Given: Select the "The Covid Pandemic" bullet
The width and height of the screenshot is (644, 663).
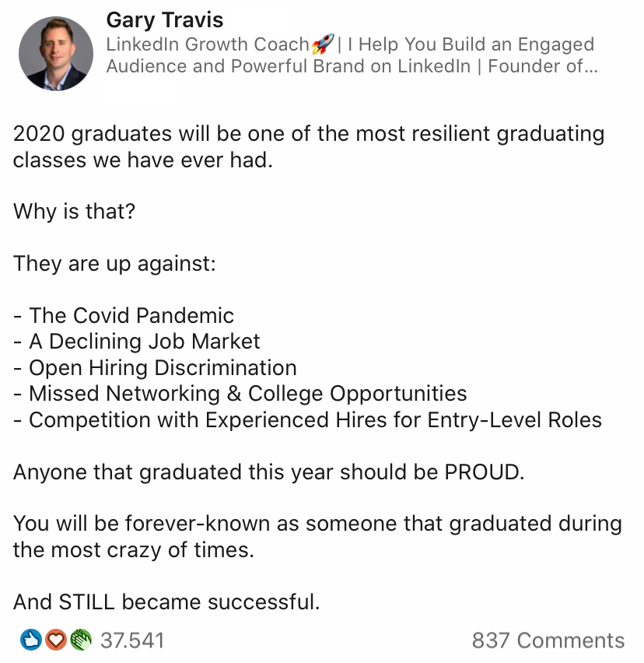Looking at the screenshot, I should [131, 315].
